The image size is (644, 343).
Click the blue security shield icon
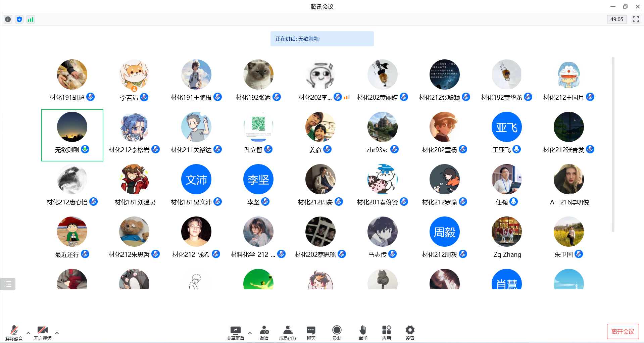coord(19,19)
